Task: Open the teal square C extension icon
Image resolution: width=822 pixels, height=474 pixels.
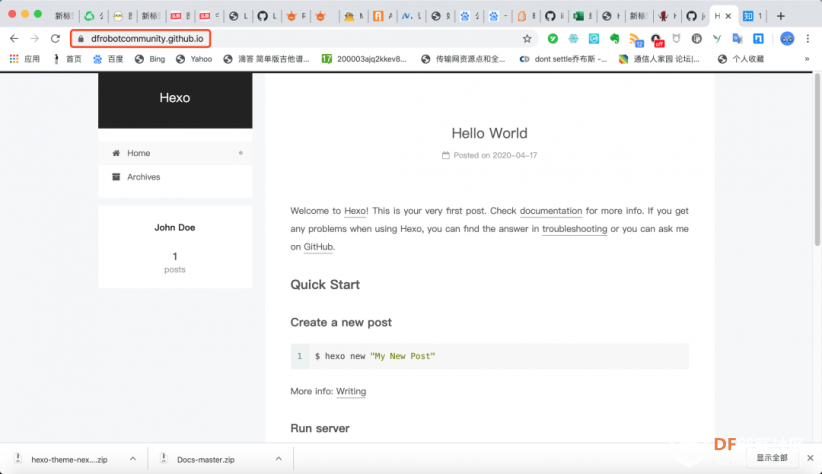Action: (593, 38)
